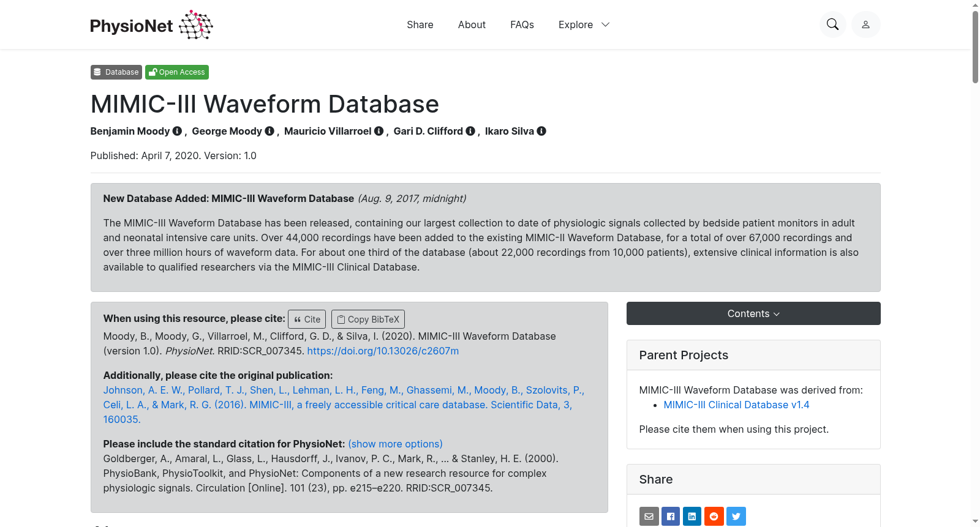This screenshot has width=980, height=527.
Task: Show info for author Mauricio Villarroel
Action: (379, 131)
